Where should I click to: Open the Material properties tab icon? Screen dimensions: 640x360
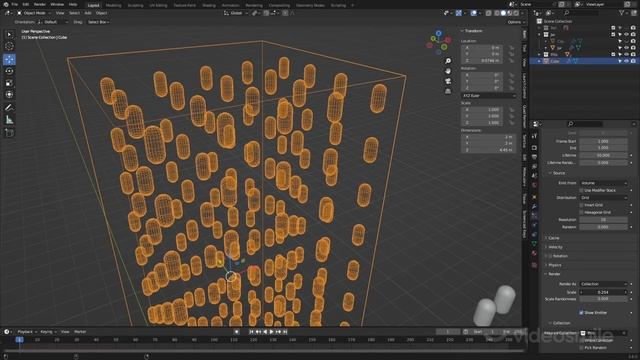click(534, 253)
